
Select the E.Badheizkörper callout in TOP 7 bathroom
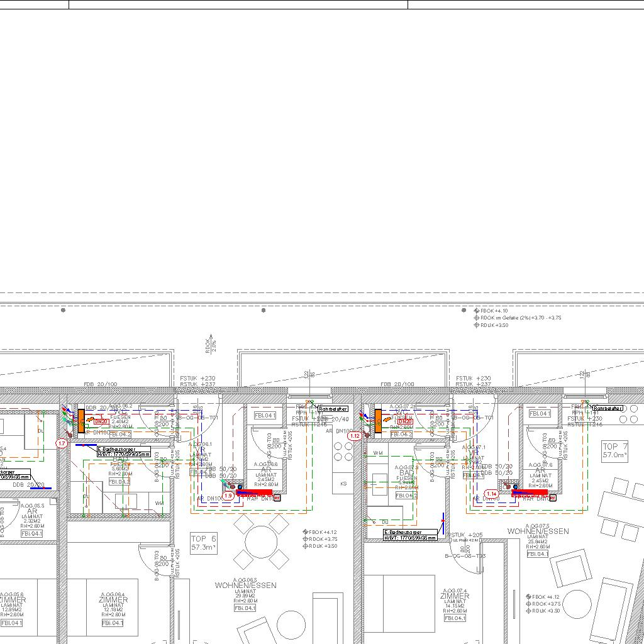pyautogui.click(x=410, y=535)
